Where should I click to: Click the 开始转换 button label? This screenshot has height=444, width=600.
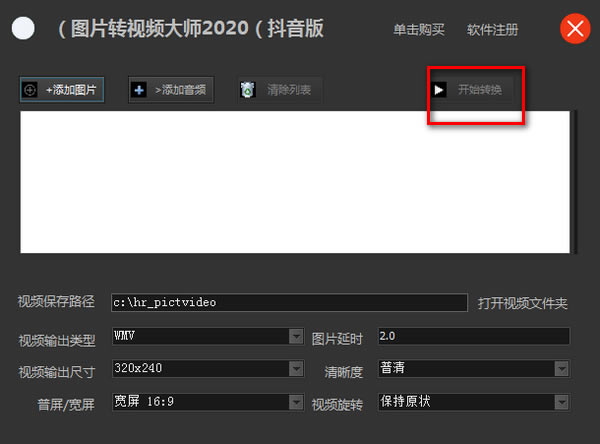point(480,90)
